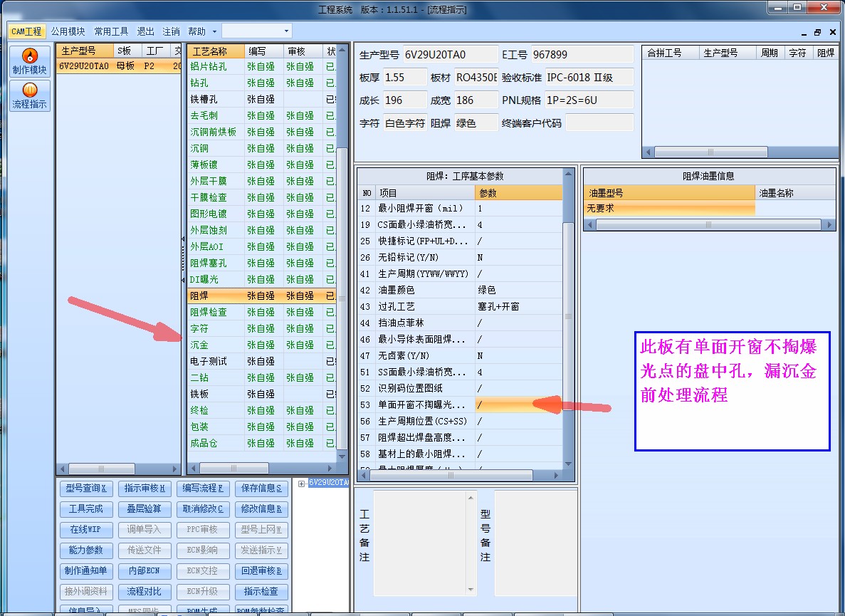Click the 板厚 field showing 1.55
The image size is (845, 616).
point(405,78)
